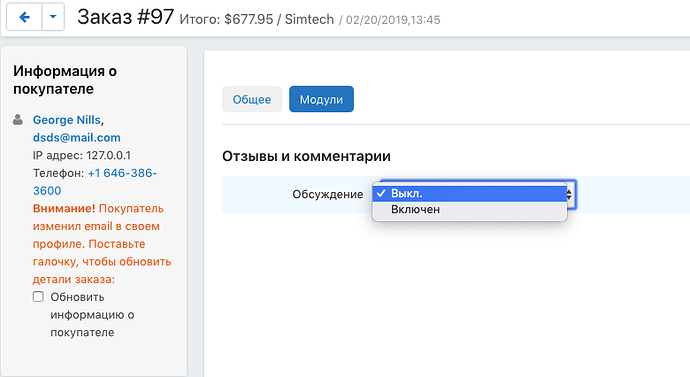Switch to the Общее tab

[252, 99]
